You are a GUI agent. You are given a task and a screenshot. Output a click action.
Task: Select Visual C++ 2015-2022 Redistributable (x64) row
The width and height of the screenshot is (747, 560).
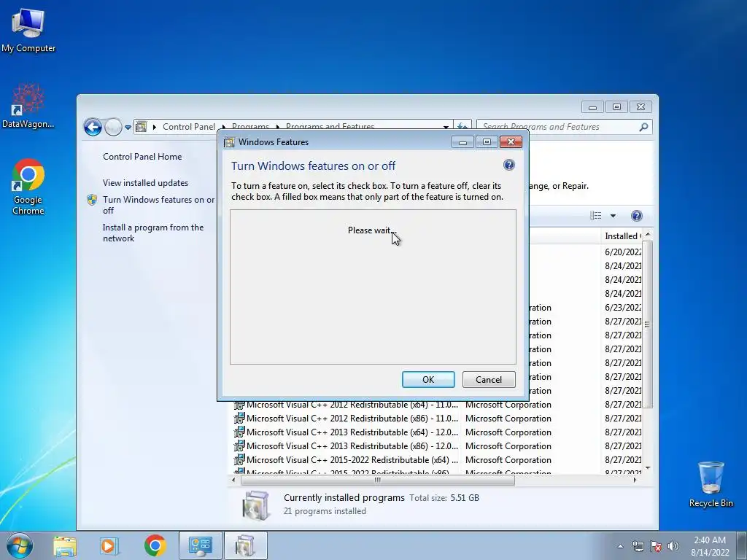(438, 460)
